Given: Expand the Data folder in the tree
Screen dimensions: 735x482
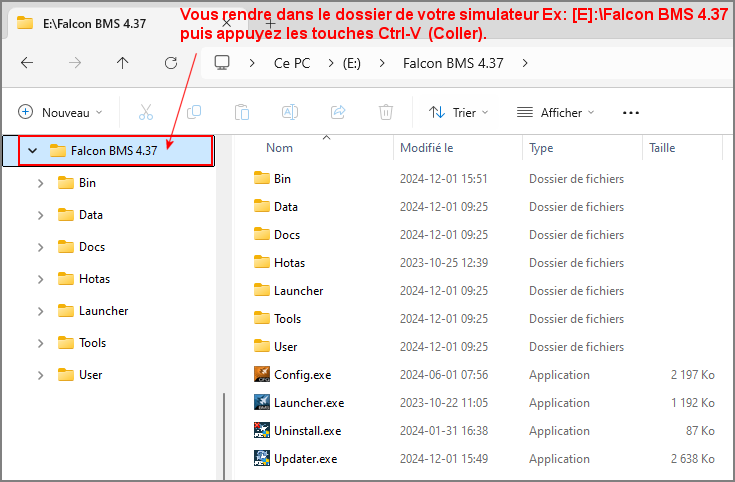Looking at the screenshot, I should 40,215.
